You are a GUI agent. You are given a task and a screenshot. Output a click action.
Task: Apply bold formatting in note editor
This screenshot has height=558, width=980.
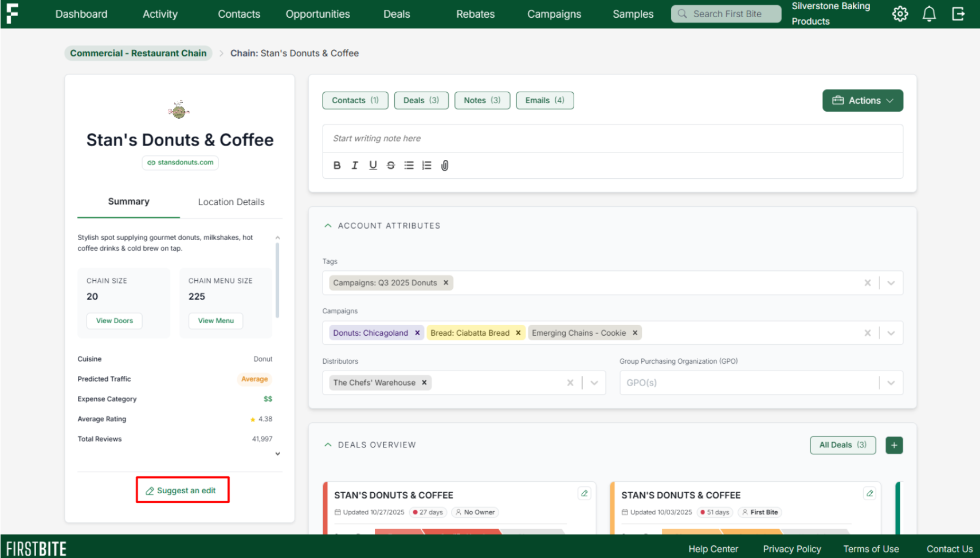pyautogui.click(x=337, y=166)
